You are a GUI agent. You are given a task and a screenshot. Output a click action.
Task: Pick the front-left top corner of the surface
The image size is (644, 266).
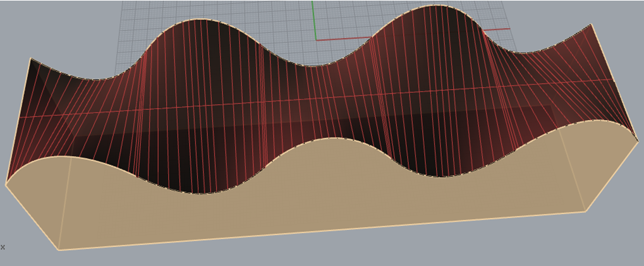pos(6,184)
